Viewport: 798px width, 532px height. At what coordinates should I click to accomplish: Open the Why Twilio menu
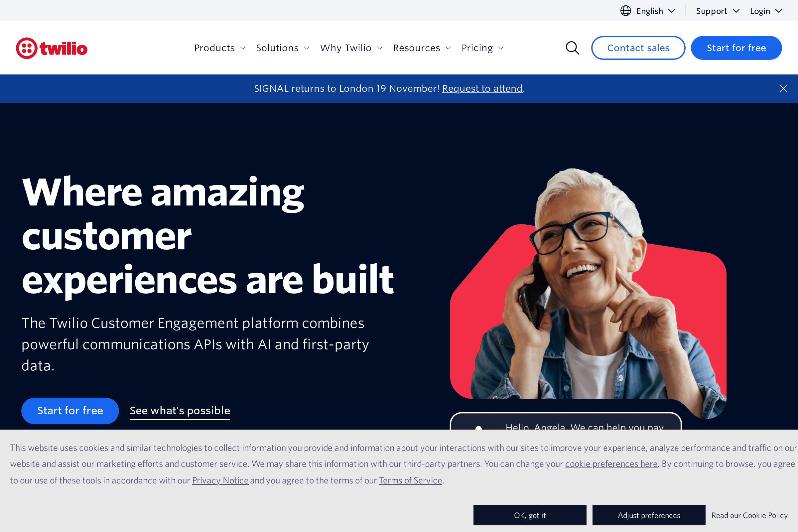point(351,48)
